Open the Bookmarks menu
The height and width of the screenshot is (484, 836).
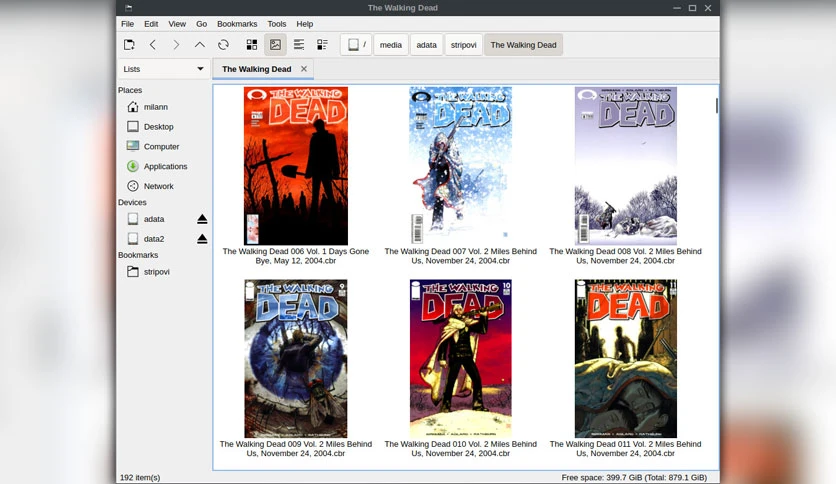click(237, 24)
